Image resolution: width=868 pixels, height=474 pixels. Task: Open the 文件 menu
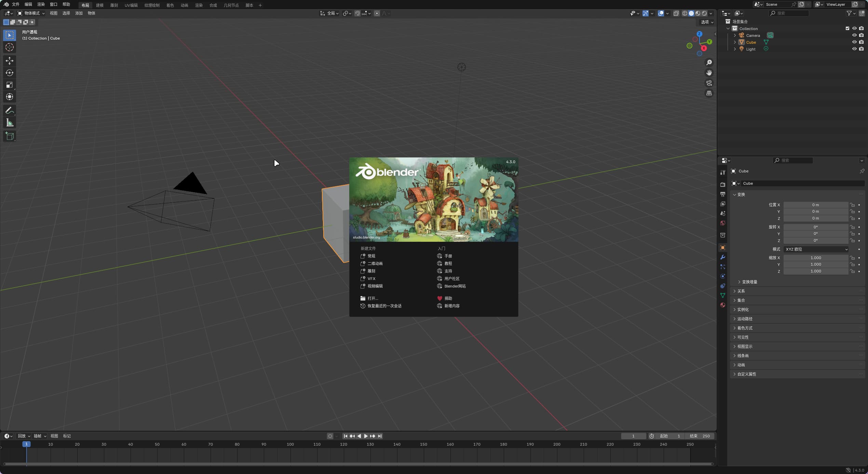pyautogui.click(x=15, y=5)
